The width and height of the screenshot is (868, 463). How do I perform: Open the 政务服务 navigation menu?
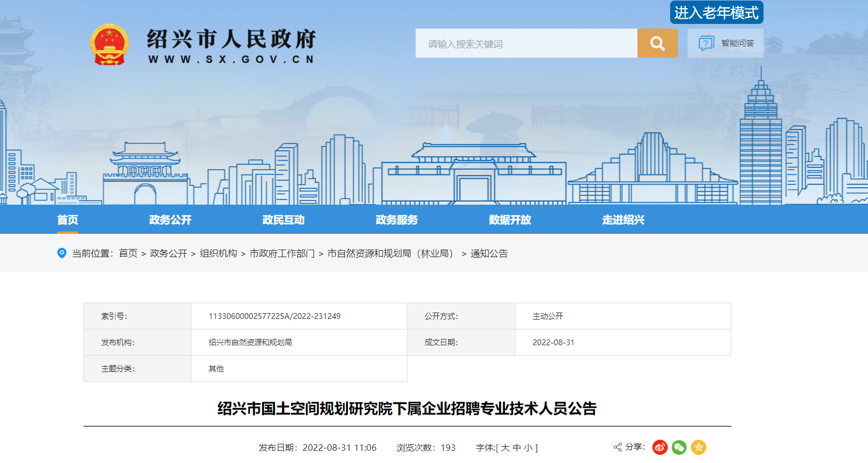[396, 220]
